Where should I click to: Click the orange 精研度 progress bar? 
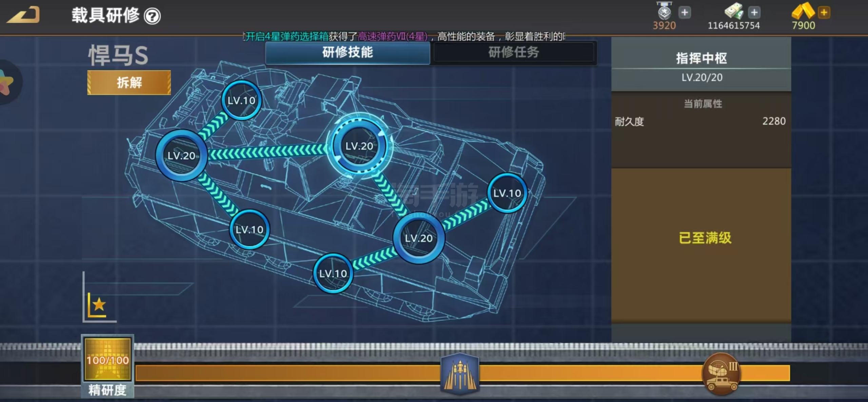(288, 373)
